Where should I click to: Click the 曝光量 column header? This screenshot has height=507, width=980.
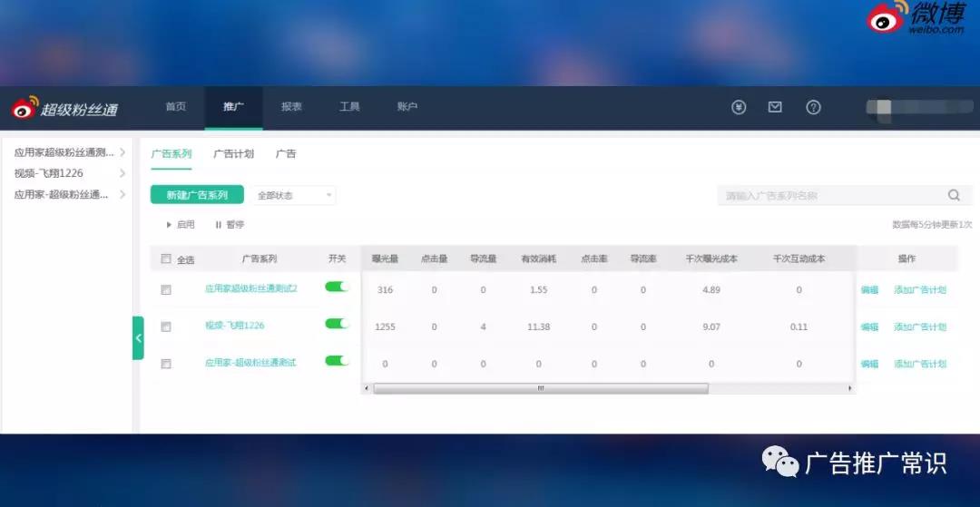[385, 258]
